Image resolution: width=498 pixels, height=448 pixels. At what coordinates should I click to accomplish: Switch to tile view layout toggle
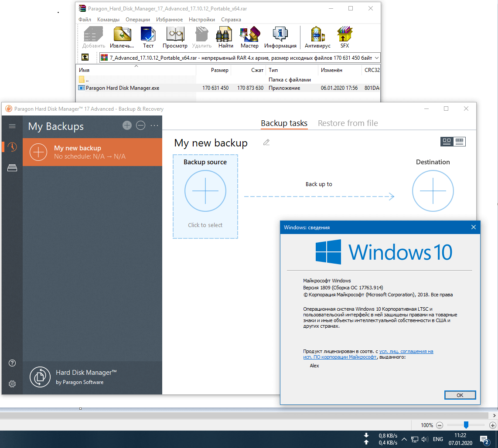(x=447, y=141)
